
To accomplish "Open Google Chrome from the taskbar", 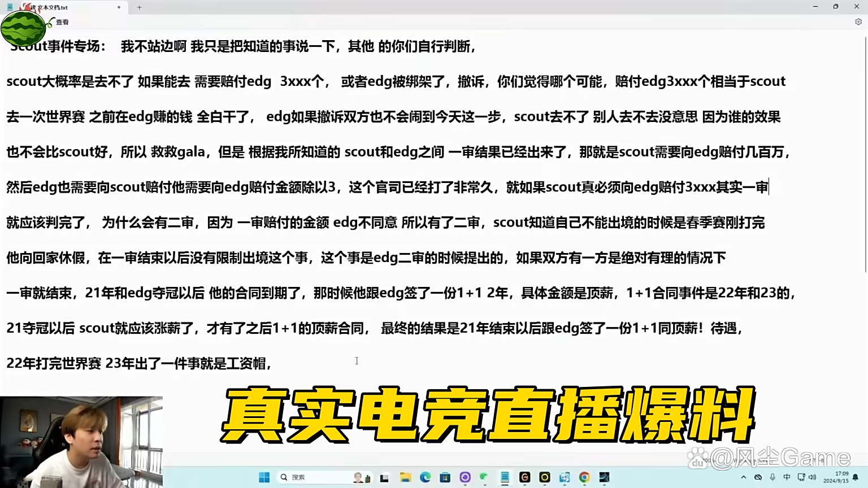I will (584, 477).
